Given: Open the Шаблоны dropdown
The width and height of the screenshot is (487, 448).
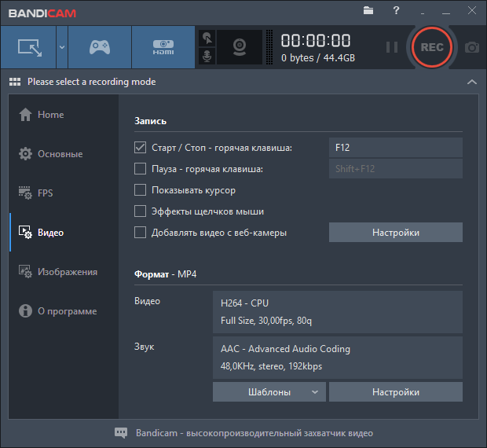Looking at the screenshot, I should [x=269, y=392].
